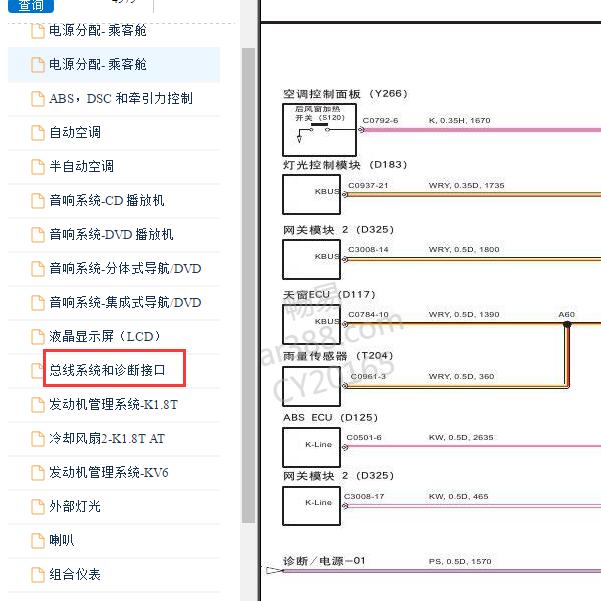Screen dimensions: 601x601
Task: Click 天窗ECU (D117) component label
Action: point(329,294)
